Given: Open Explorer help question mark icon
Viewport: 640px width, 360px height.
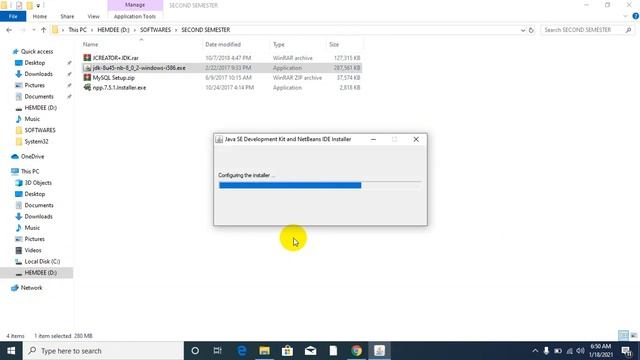Looking at the screenshot, I should pos(636,16).
